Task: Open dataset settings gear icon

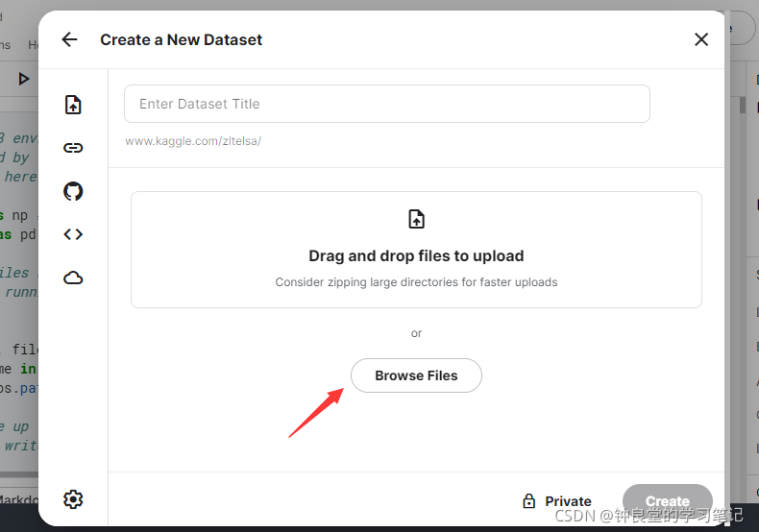Action: pyautogui.click(x=73, y=499)
